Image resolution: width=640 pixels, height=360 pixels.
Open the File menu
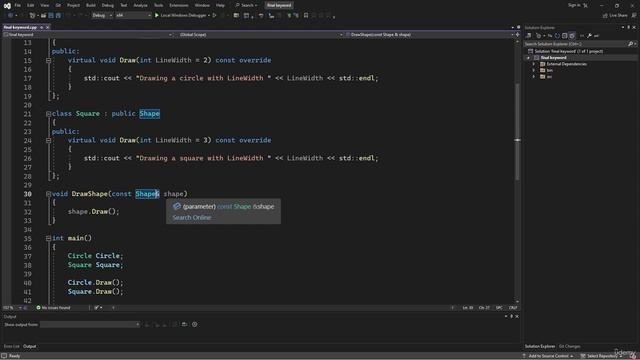point(18,5)
